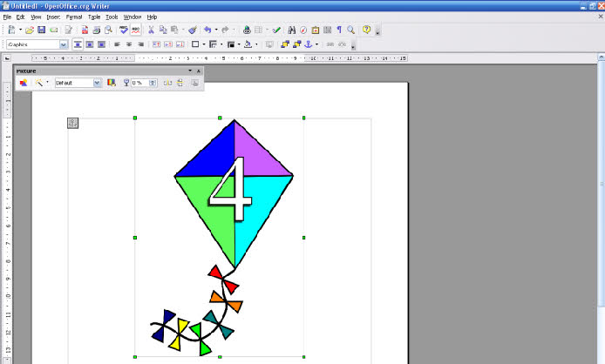605x364 pixels.
Task: Click the Filter wand icon in Picture toolbar
Action: tap(39, 83)
